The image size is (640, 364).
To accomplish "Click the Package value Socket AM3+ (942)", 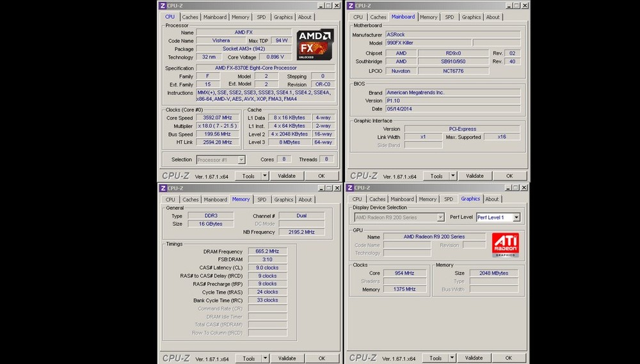I will click(243, 49).
